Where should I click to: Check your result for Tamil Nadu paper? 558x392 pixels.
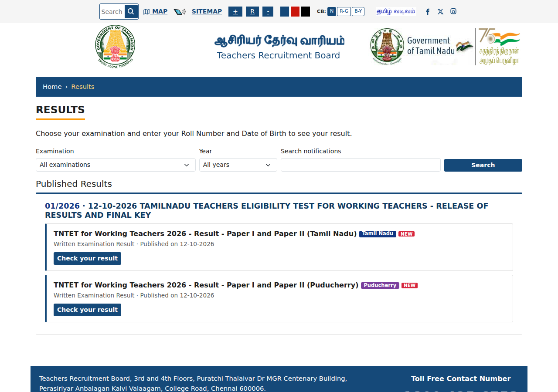87,258
